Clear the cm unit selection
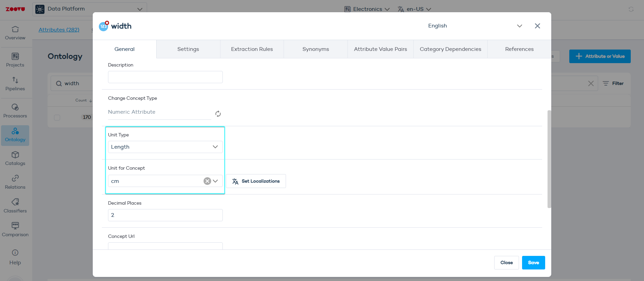Viewport: 644px width, 281px height. click(207, 181)
